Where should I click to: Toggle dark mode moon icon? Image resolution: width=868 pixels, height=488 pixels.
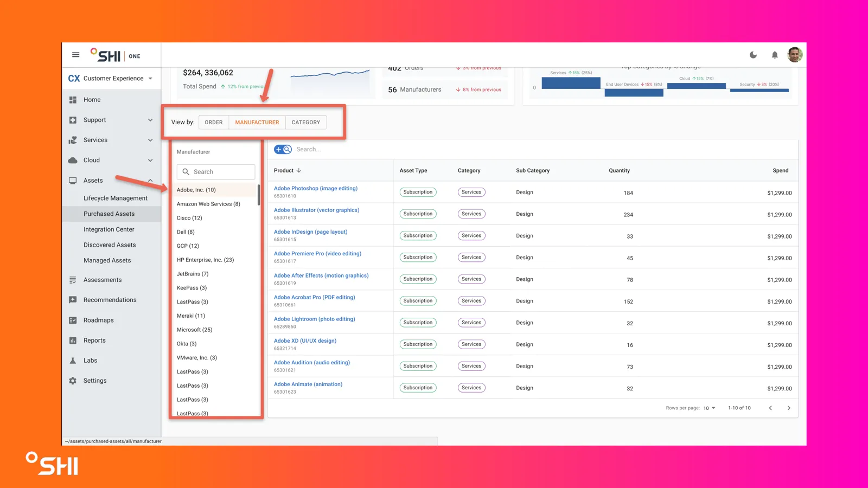pos(753,55)
